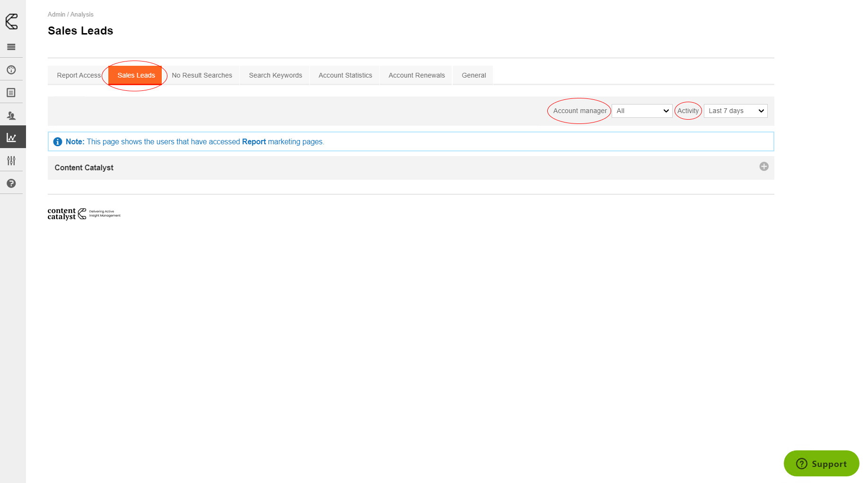Click the analysis chart icon in sidebar
This screenshot has height=483, width=868.
point(11,138)
